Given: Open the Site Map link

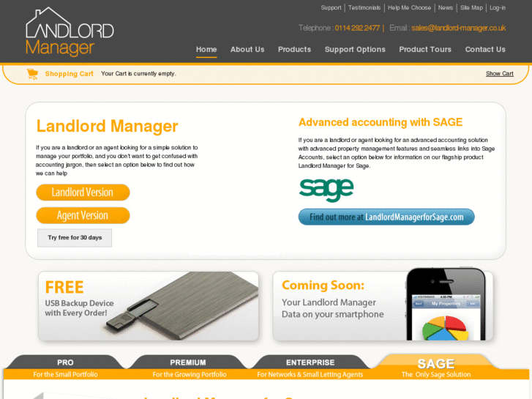Looking at the screenshot, I should pos(471,7).
